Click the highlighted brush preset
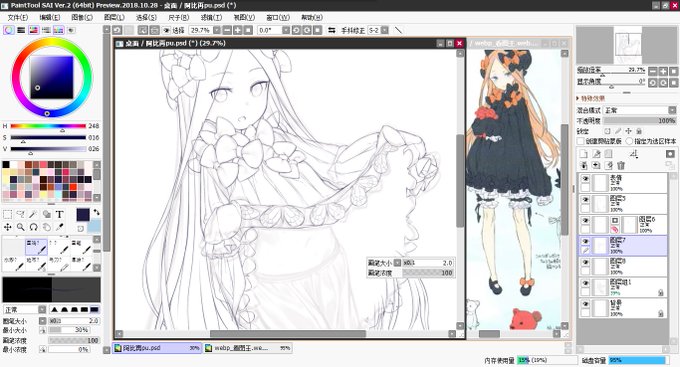This screenshot has width=680, height=367. click(36, 247)
